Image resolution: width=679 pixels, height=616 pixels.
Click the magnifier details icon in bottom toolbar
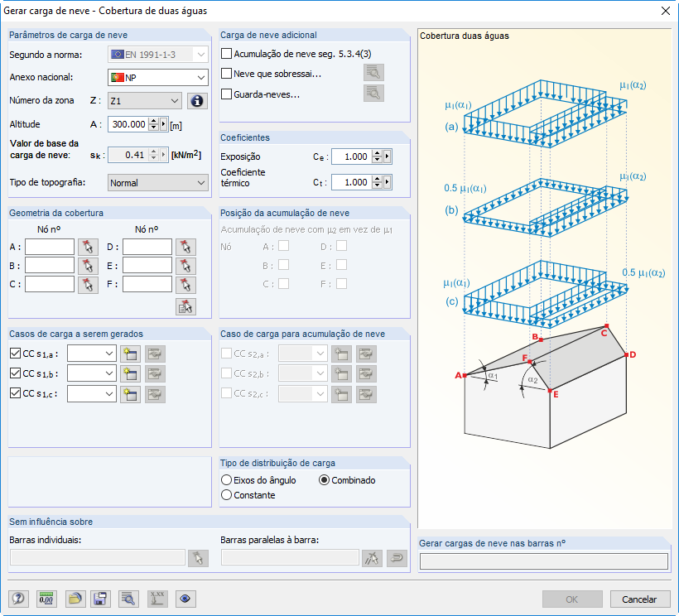(x=128, y=599)
